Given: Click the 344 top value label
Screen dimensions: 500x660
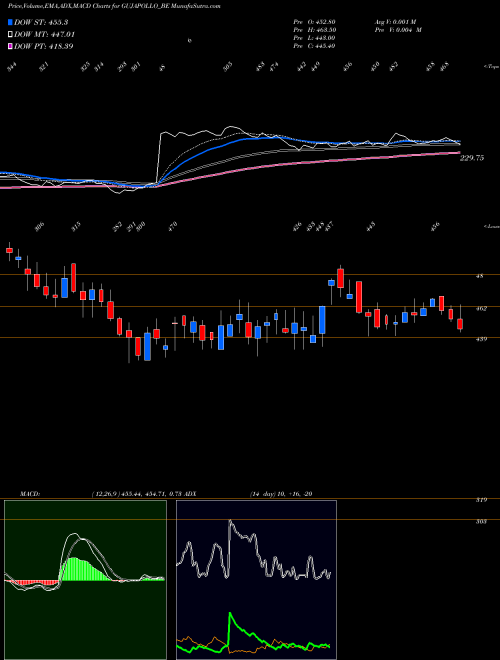Looking at the screenshot, I should [12, 67].
